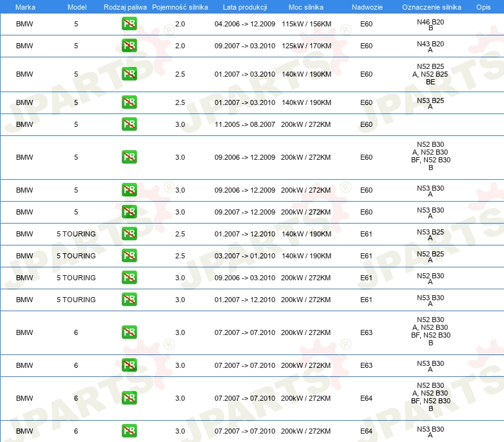504x442 pixels.
Task: Click the fuel icon for 5 TOURING 09.2006 row
Action: (x=129, y=278)
